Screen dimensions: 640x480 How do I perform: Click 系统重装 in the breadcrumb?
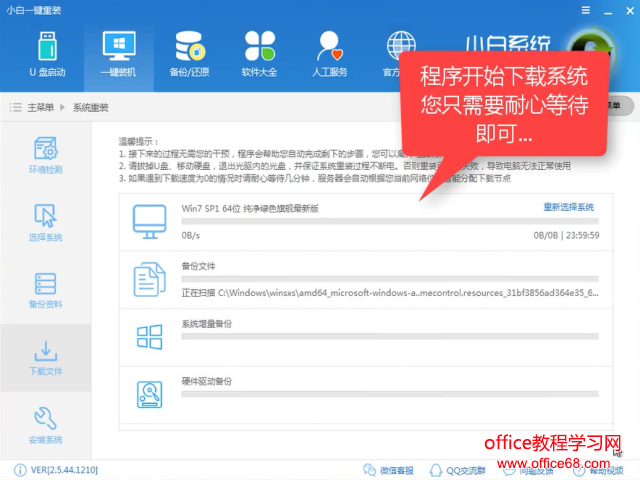point(91,108)
